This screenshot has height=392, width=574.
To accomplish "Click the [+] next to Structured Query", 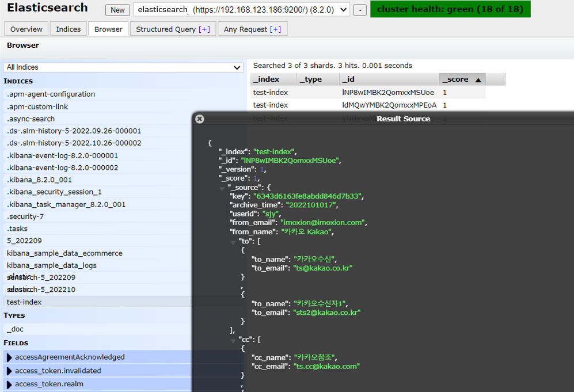I will coord(204,29).
